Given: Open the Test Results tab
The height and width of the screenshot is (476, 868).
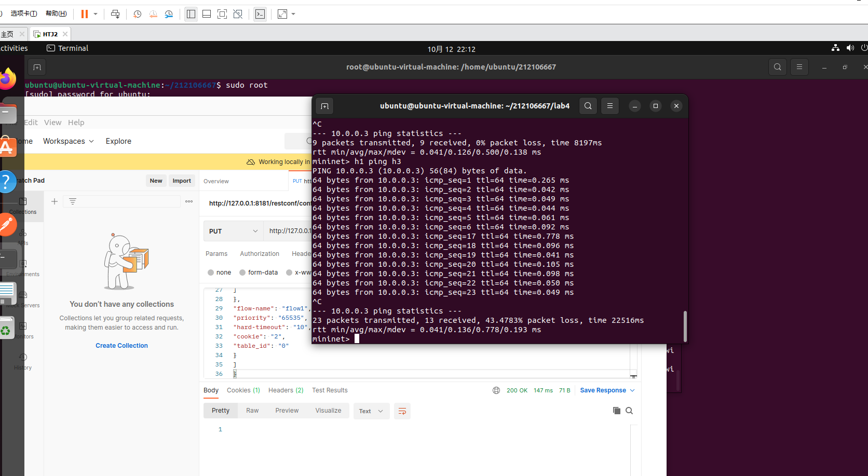Looking at the screenshot, I should pos(330,390).
